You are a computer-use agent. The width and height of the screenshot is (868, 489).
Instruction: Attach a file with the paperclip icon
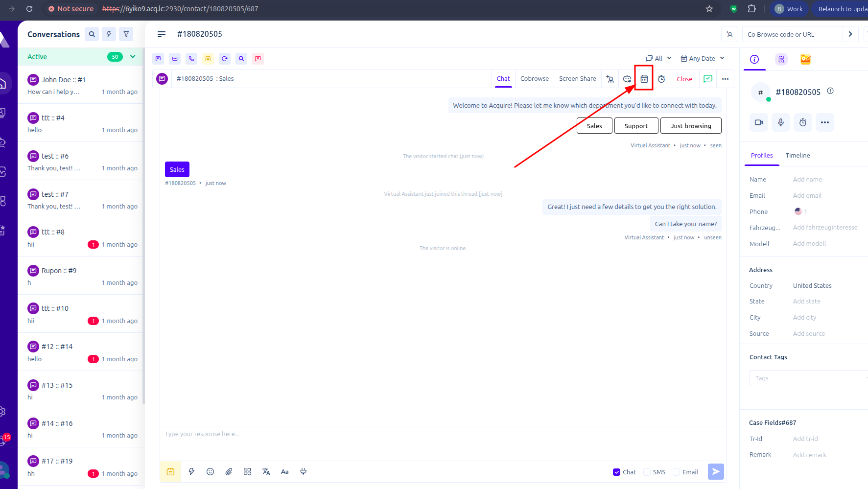[229, 472]
